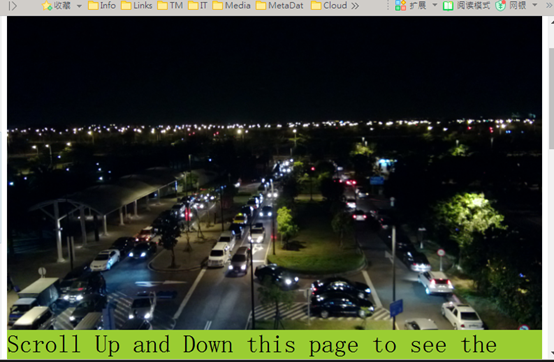Click the night traffic aerial photo
Screen dimensions: 554x362
[x=275, y=173]
